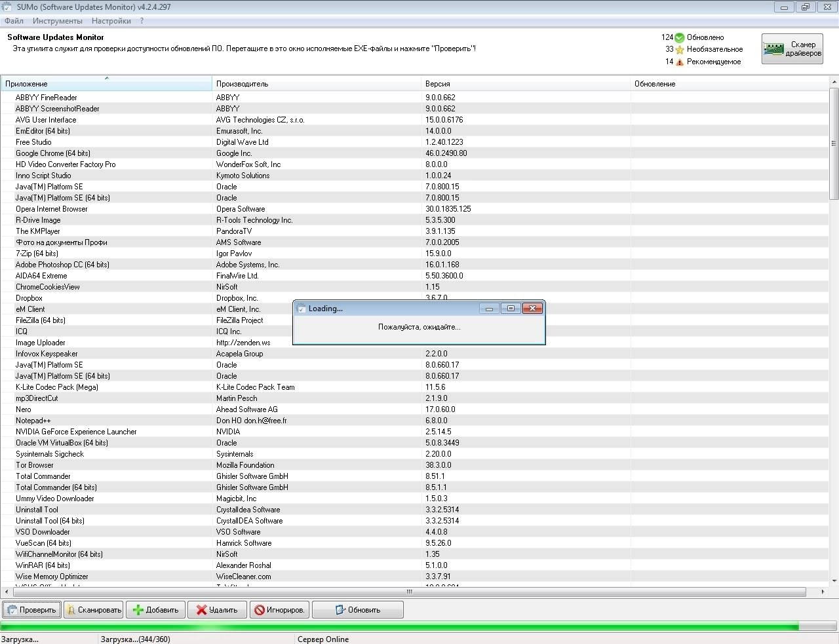Select the Oracle VM VirtualBox (64 bits) row

[414, 443]
